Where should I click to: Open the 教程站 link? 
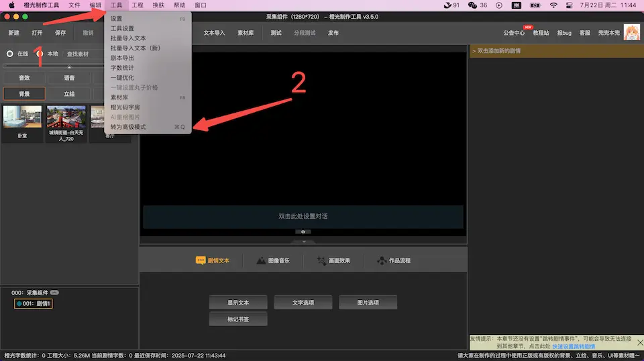click(541, 33)
